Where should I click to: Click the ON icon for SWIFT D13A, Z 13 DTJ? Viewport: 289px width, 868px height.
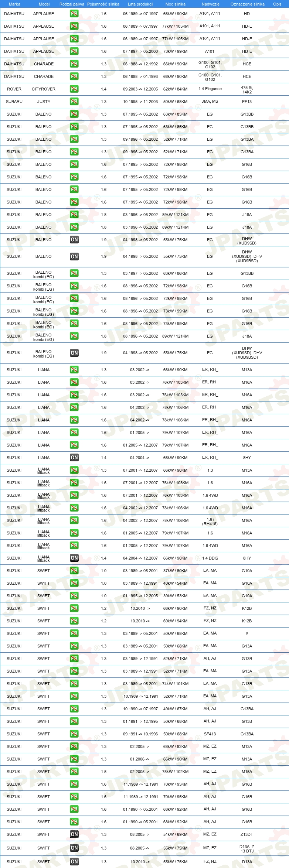point(74,848)
